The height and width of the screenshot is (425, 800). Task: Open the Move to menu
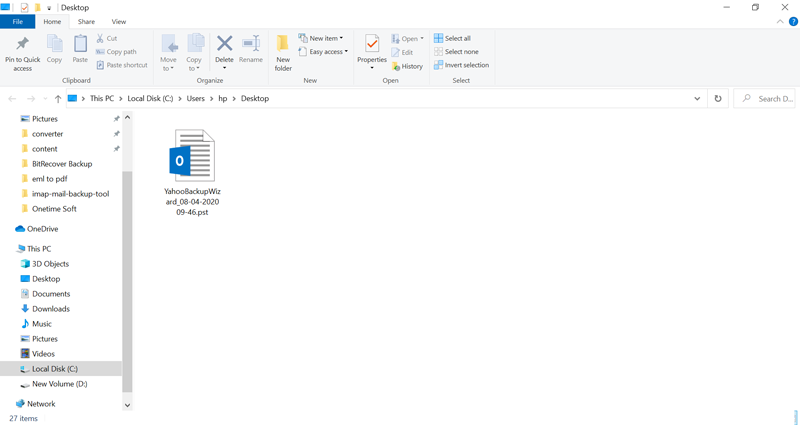(x=168, y=53)
